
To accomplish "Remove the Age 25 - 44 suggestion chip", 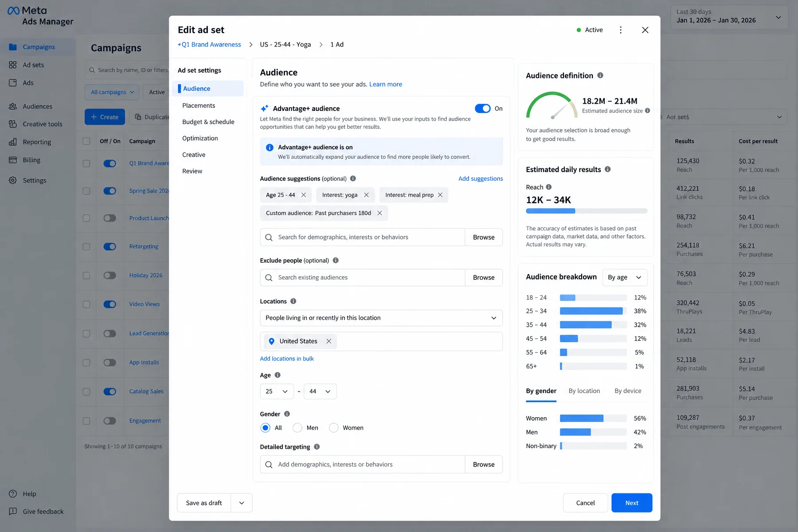I will (304, 195).
